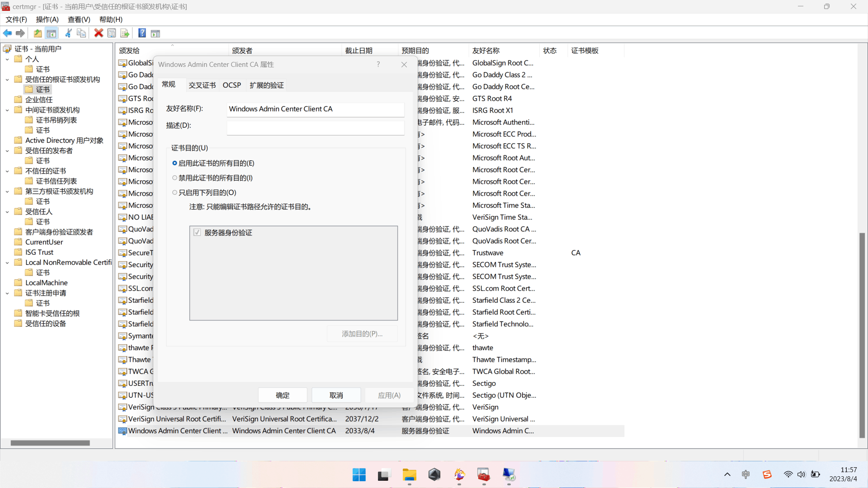Click the 确定 button
The image size is (868, 488).
pyautogui.click(x=283, y=395)
